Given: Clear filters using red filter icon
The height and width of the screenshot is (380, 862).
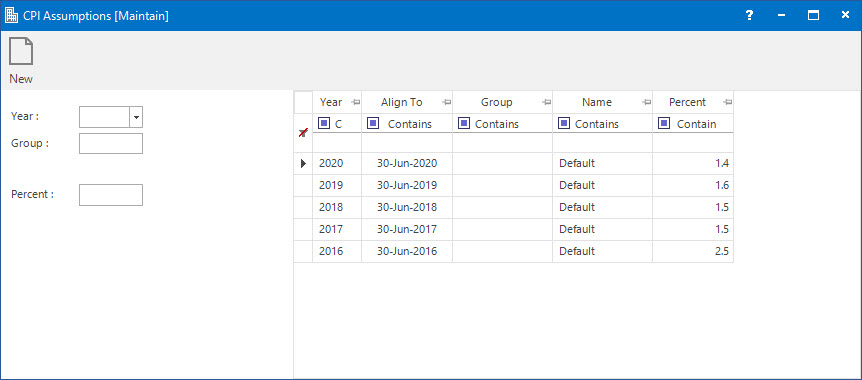Looking at the screenshot, I should click(x=302, y=133).
